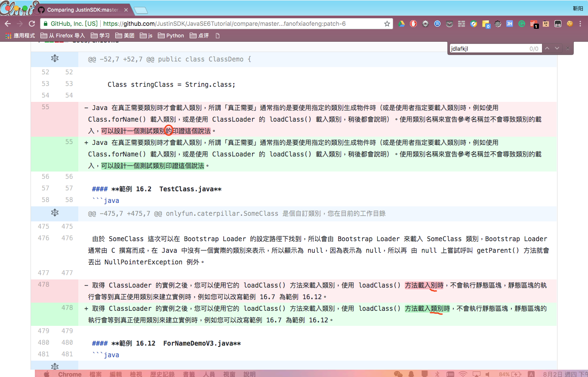
Task: Open the 歷史記錄 menu
Action: (x=162, y=374)
